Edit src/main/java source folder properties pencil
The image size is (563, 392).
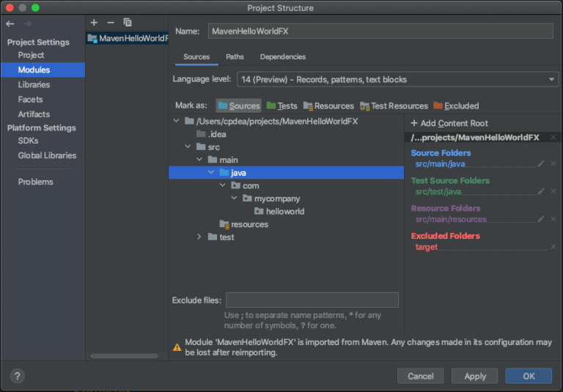click(x=541, y=163)
